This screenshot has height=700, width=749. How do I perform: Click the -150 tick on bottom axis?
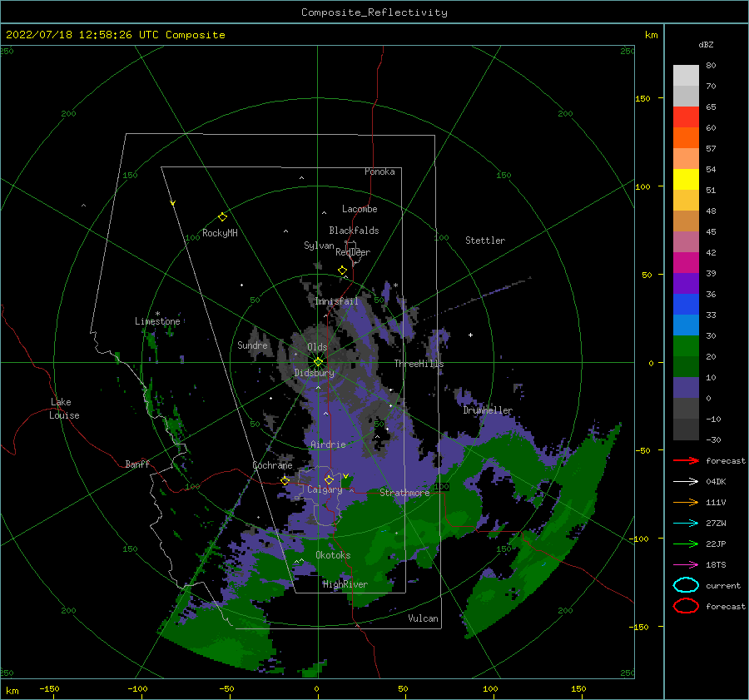tap(49, 688)
